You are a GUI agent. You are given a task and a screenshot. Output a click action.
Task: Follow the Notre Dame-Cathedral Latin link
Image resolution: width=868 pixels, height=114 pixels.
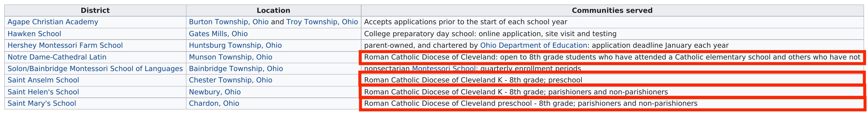click(x=57, y=57)
